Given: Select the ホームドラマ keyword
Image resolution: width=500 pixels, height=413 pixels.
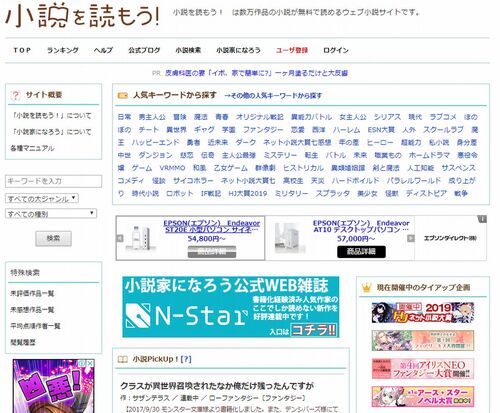Looking at the screenshot, I should coord(429,155).
